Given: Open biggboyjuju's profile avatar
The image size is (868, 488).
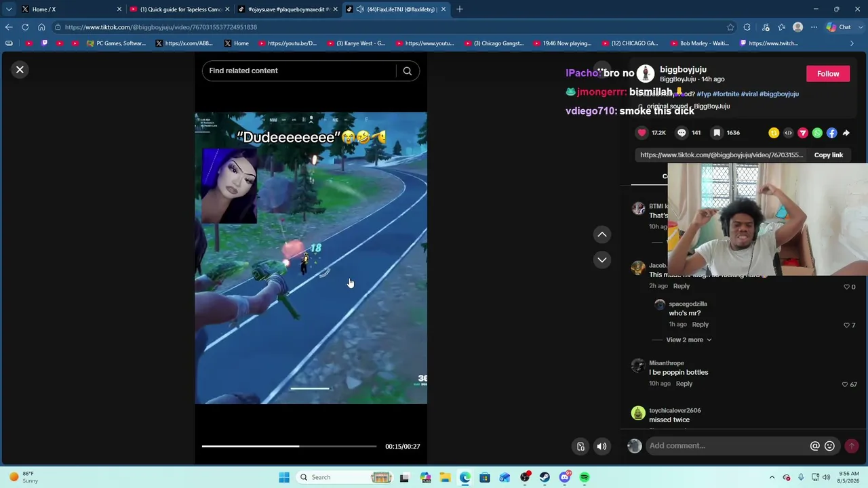Looking at the screenshot, I should coord(646,73).
